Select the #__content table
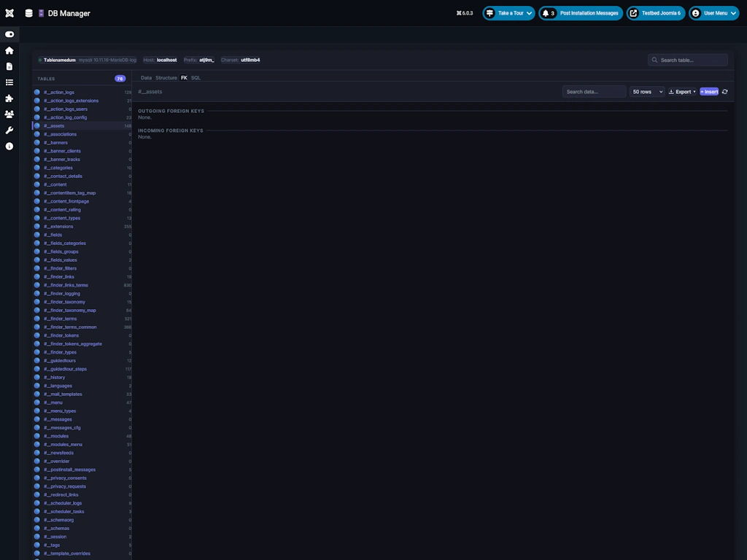The image size is (747, 560). coord(82,184)
